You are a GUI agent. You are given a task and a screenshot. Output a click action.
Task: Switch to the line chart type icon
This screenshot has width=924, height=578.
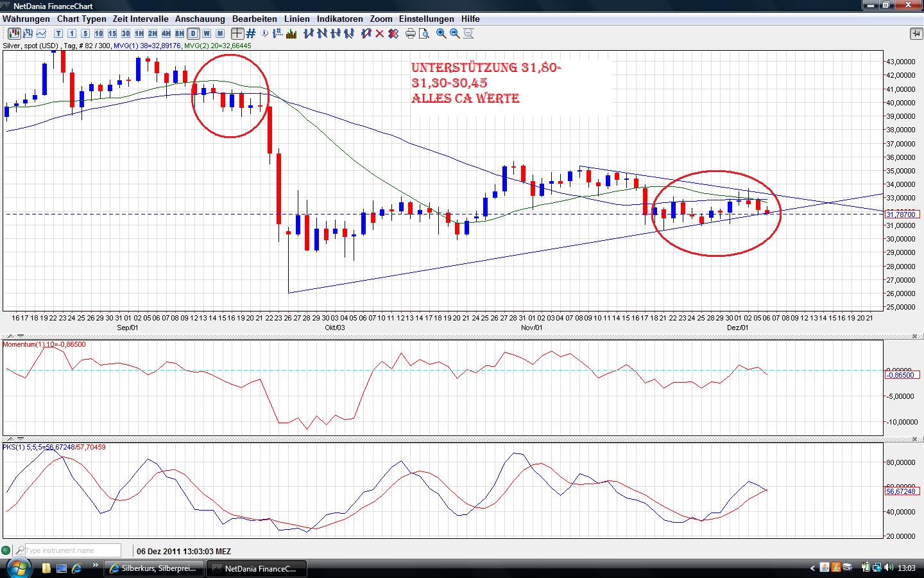pos(42,33)
